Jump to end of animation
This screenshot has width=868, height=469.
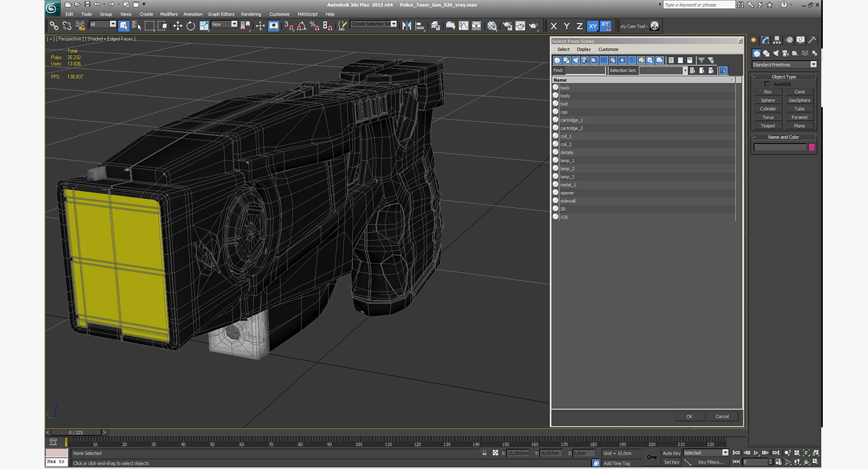click(776, 453)
